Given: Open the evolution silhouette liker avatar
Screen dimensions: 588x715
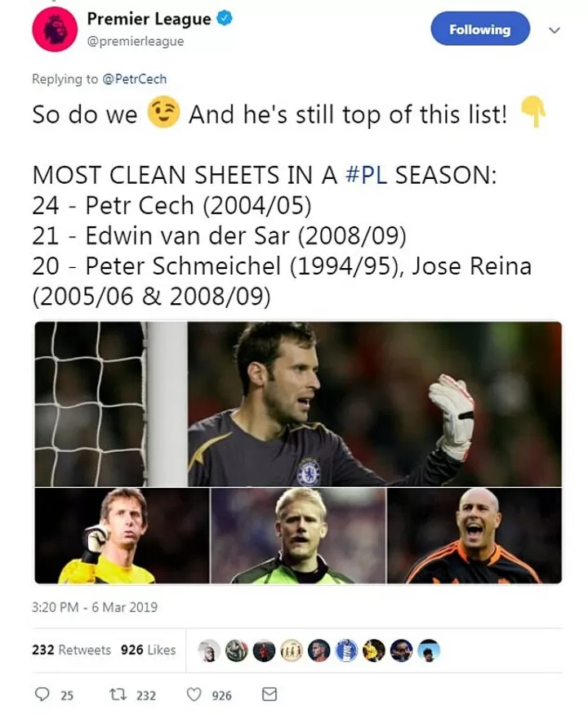Looking at the screenshot, I should pos(292,650).
